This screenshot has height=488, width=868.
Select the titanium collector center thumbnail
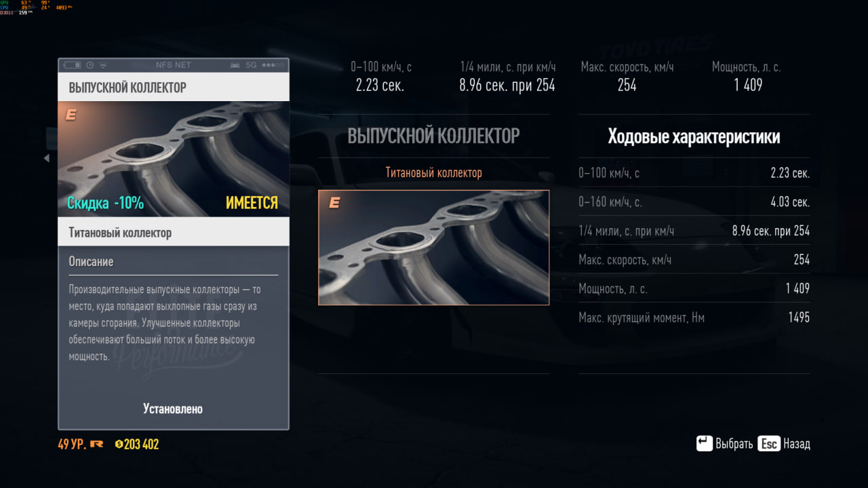tap(434, 248)
